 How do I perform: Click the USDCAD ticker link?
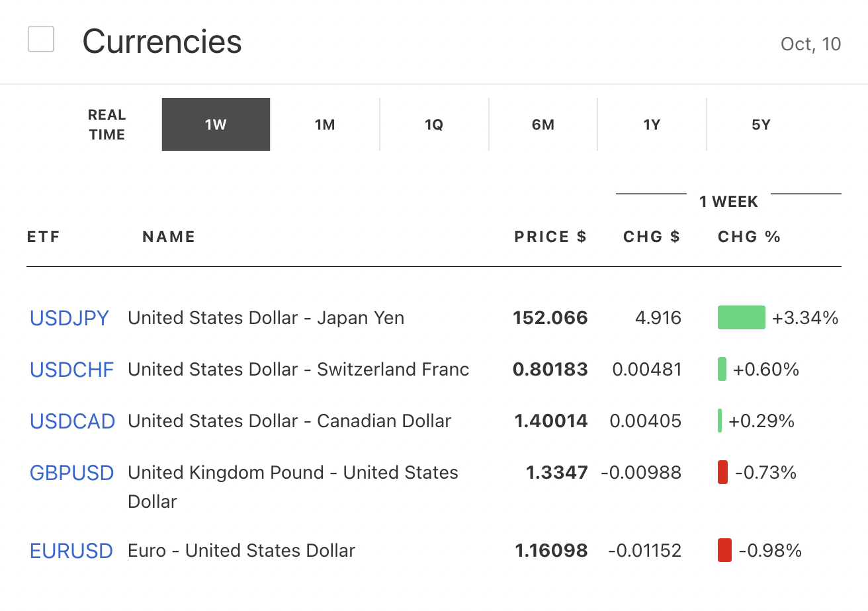point(72,421)
